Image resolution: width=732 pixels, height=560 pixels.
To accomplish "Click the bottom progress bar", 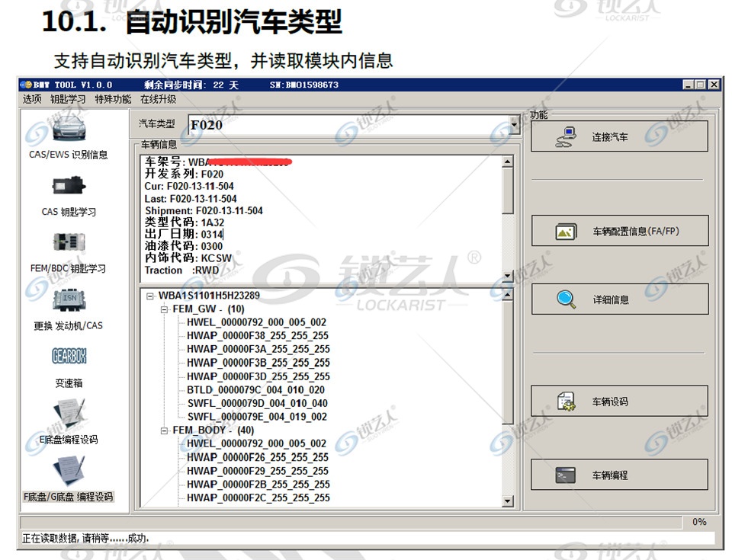I will coord(351,522).
